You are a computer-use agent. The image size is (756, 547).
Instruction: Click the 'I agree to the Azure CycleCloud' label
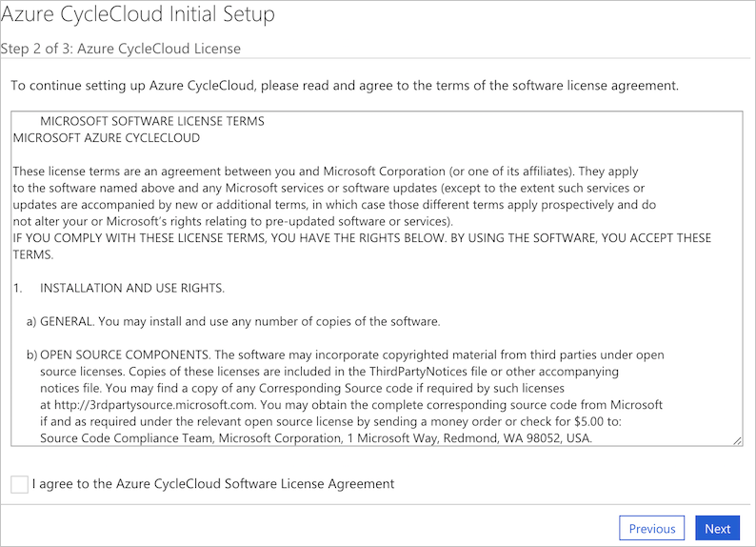(x=212, y=484)
